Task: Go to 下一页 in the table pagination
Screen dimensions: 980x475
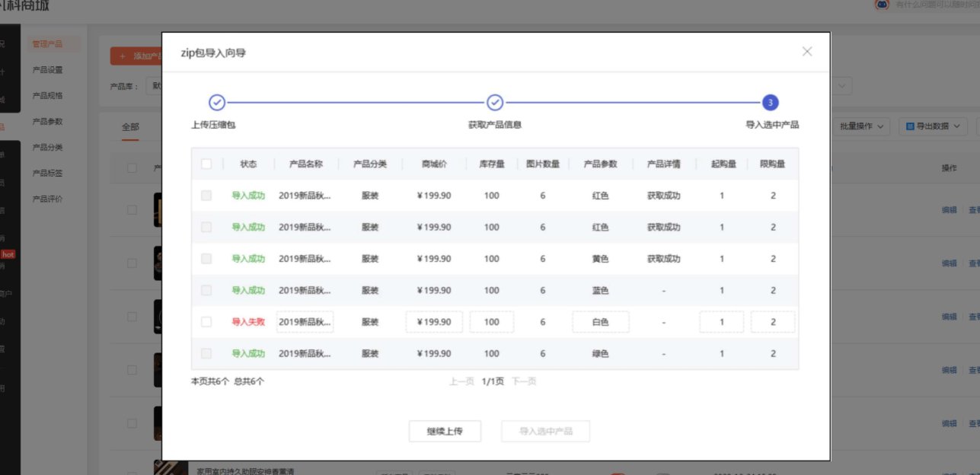Action: pyautogui.click(x=523, y=381)
